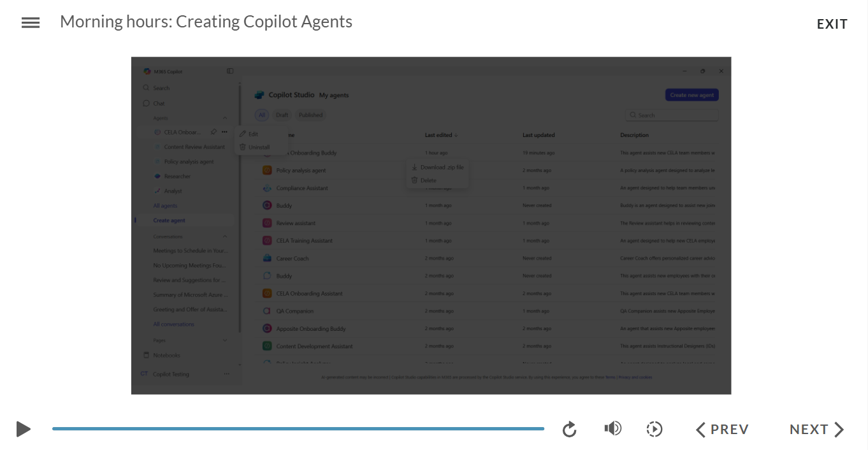The height and width of the screenshot is (450, 868).
Task: Open the All conversations link
Action: point(173,324)
